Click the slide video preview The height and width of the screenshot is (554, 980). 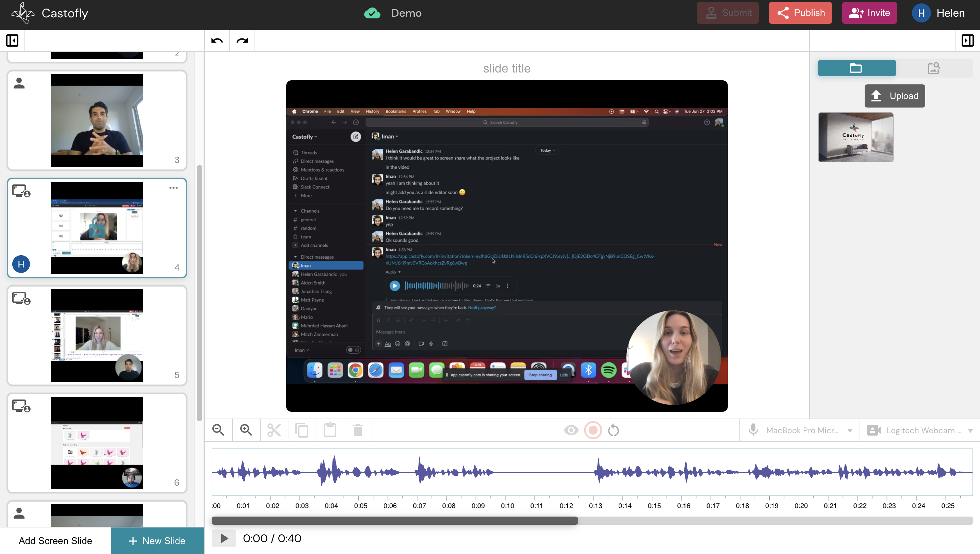click(x=507, y=246)
